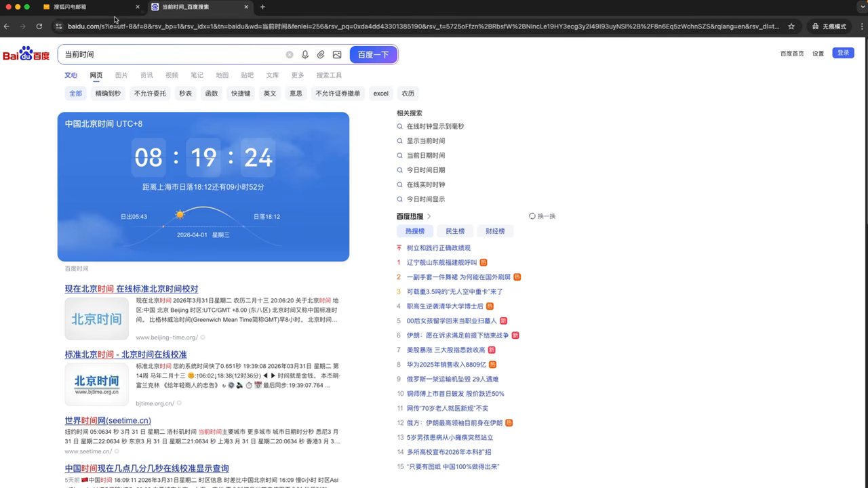Switch to 热搜榜 ranking tab

click(415, 231)
